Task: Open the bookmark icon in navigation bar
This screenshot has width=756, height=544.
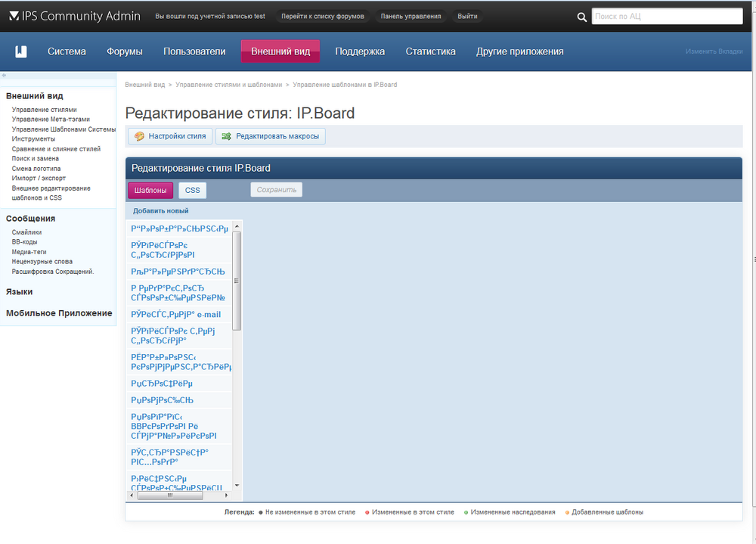Action: (21, 51)
